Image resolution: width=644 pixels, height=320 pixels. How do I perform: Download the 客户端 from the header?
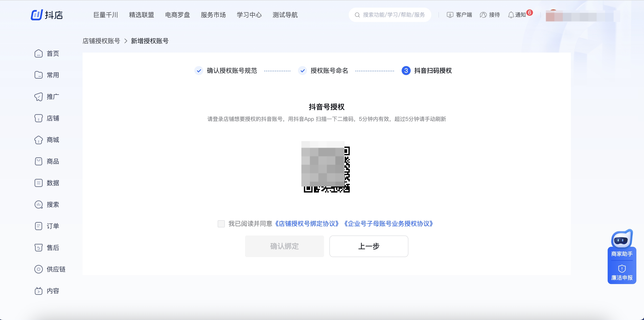pos(459,15)
